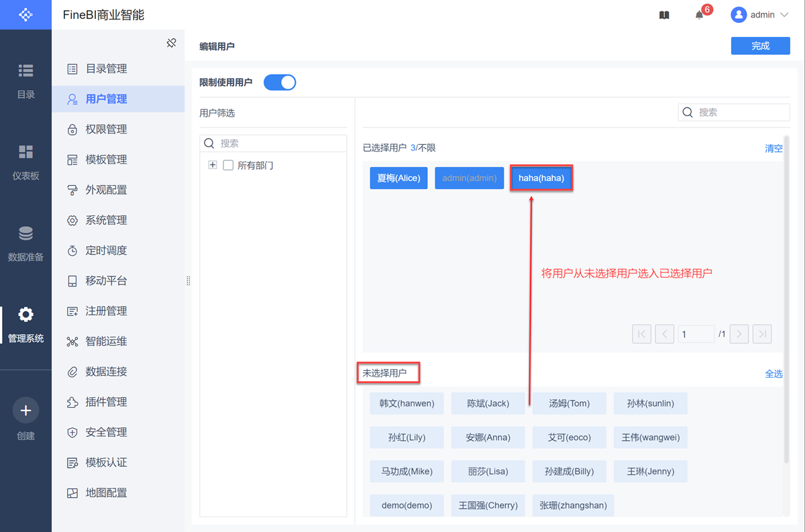The width and height of the screenshot is (805, 532).
Task: Open the 目录 section in the left sidebar
Action: pos(25,81)
